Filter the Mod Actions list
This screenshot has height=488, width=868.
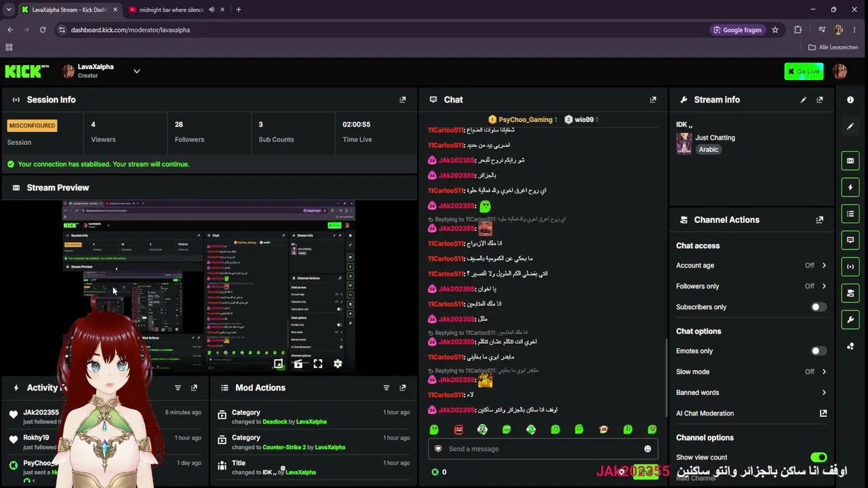coord(387,388)
